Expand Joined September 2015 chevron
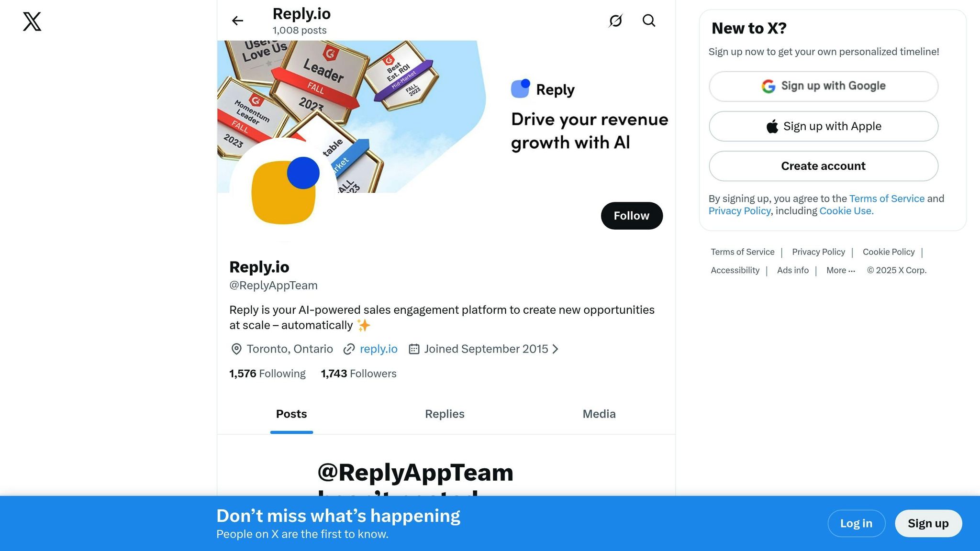The height and width of the screenshot is (551, 980). click(x=556, y=349)
